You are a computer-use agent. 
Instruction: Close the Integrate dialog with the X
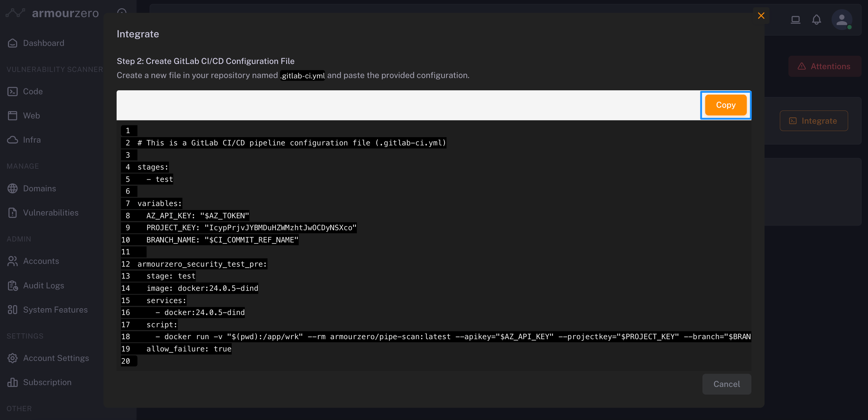(x=761, y=16)
